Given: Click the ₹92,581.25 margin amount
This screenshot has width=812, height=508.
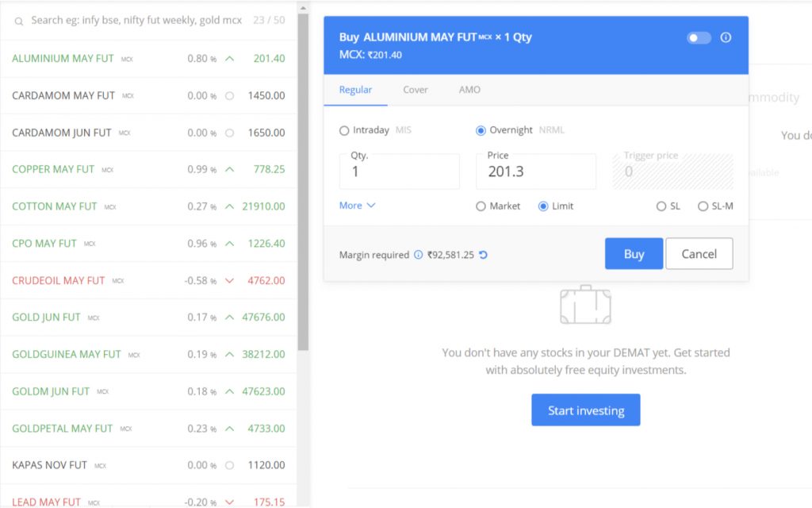Looking at the screenshot, I should [x=450, y=255].
